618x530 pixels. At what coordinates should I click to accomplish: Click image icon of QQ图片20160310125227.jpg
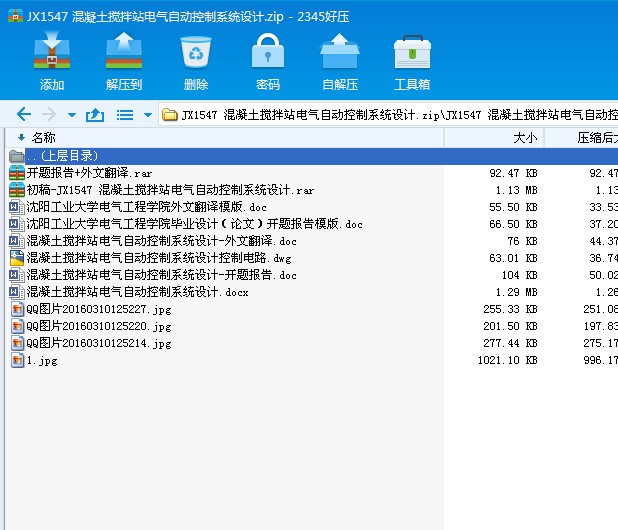coord(17,309)
